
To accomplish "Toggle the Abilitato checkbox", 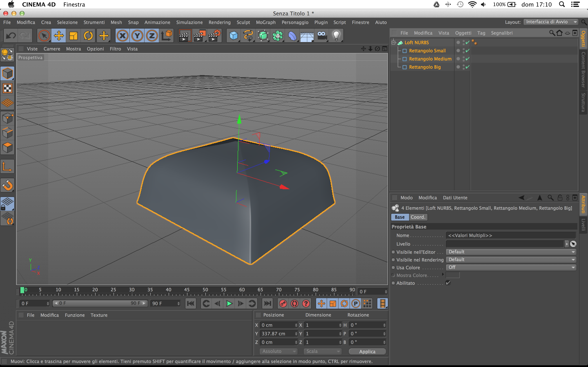I will click(x=448, y=283).
